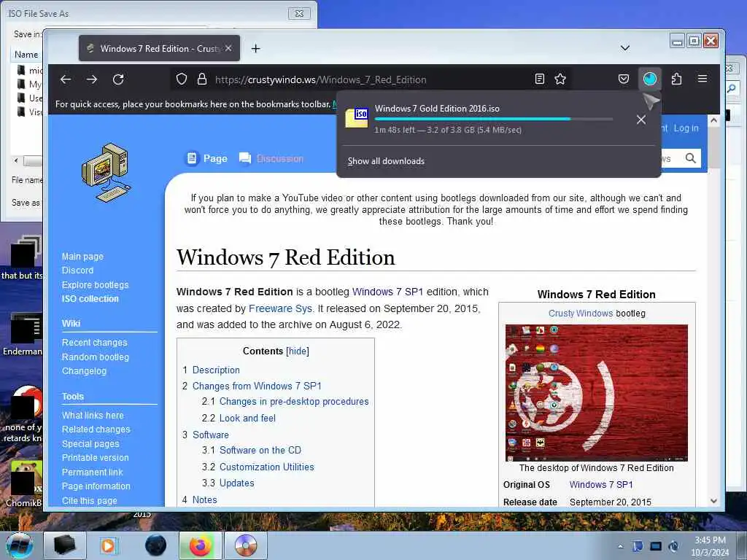This screenshot has width=747, height=560.
Task: Open Crusty Windows link in infobox
Action: (580, 314)
